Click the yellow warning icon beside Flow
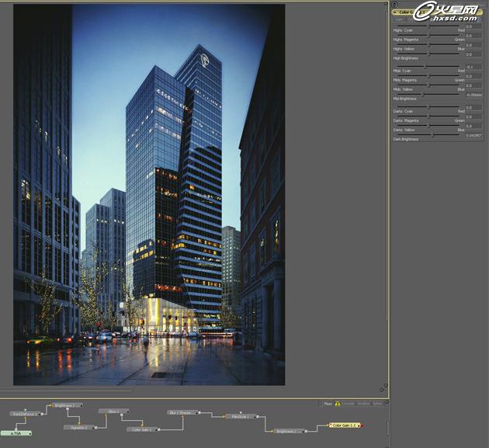Viewport: 489px width, 448px height. [338, 404]
